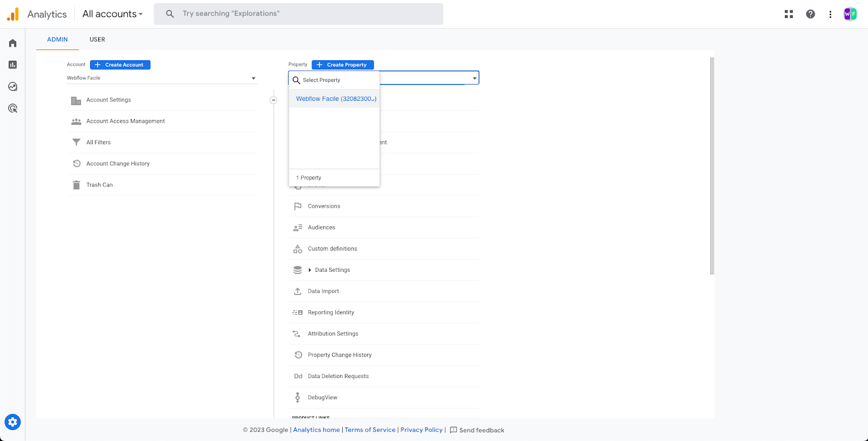Click the search magnifier icon in the top bar
This screenshot has height=441, width=868.
pos(170,14)
